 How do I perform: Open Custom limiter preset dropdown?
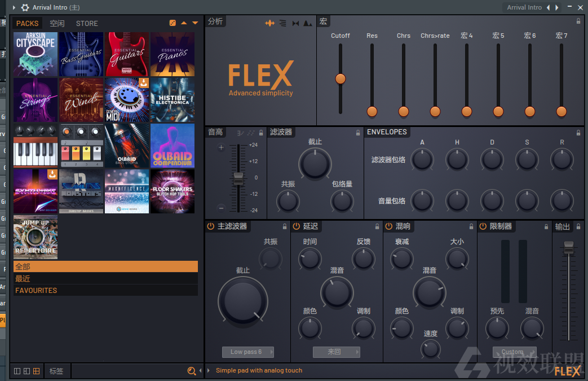(514, 352)
